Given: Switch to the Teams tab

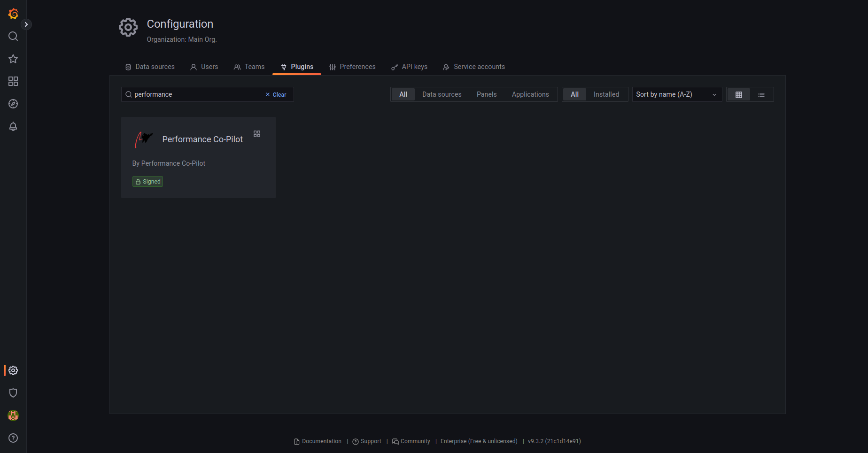Looking at the screenshot, I should pos(249,67).
